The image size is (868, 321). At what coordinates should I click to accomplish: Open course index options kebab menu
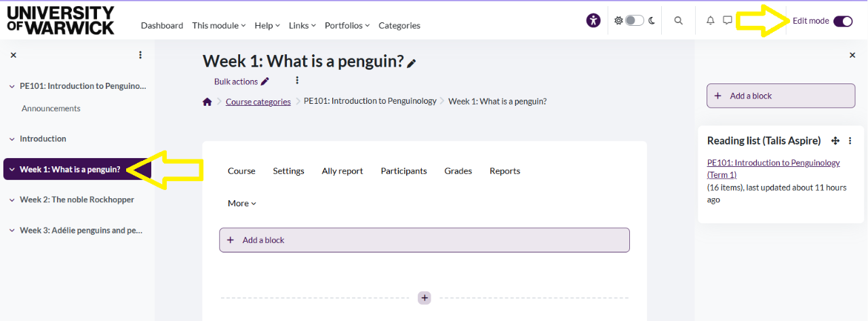pyautogui.click(x=140, y=55)
